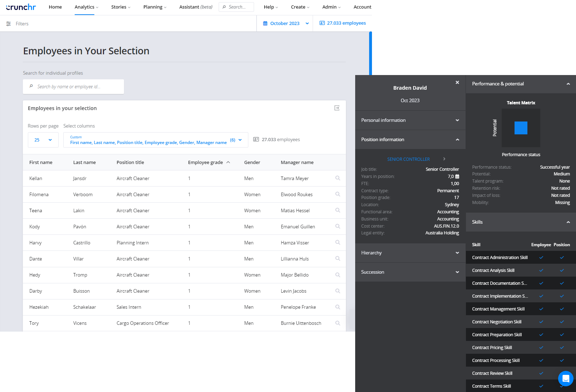Open the chat support widget
The width and height of the screenshot is (576, 392).
[x=566, y=378]
